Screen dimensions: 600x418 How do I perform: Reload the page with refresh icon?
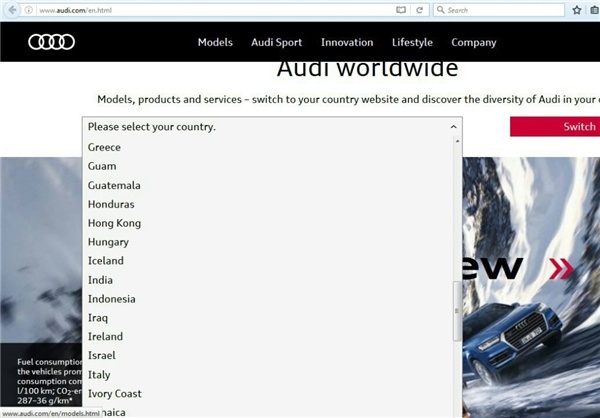coord(419,10)
